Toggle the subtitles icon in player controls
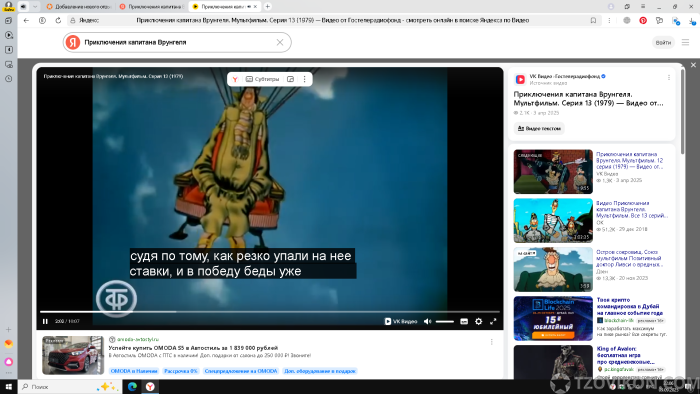 [x=464, y=321]
